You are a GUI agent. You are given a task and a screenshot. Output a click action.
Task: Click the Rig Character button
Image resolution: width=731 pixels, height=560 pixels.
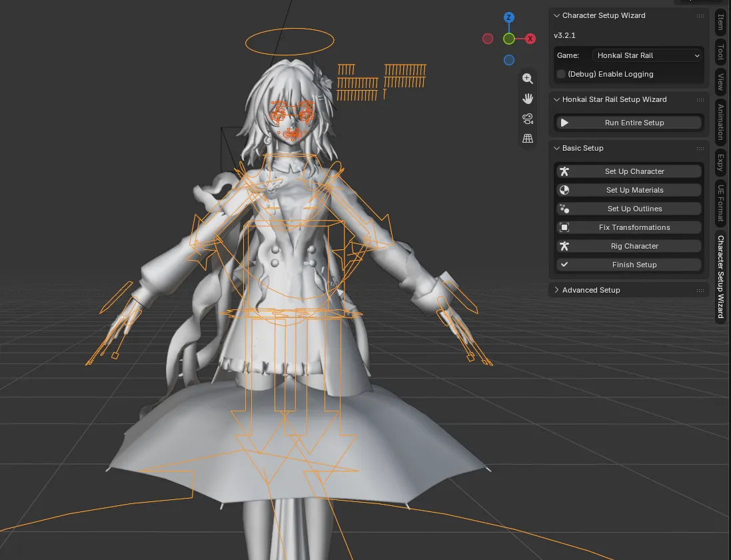[628, 246]
